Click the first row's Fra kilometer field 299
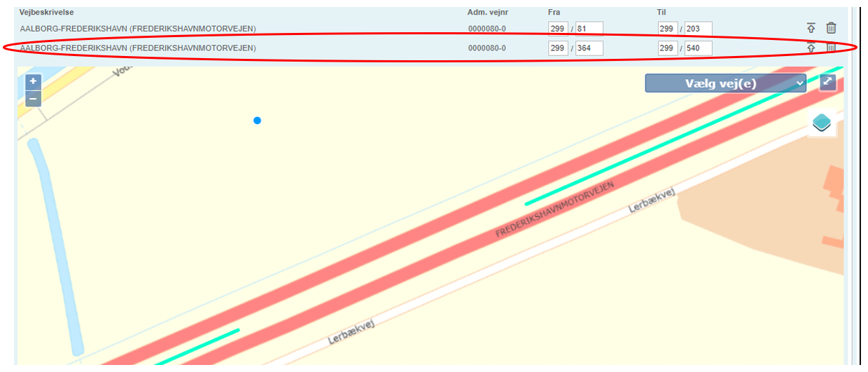This screenshot has height=372, width=868. pos(558,29)
